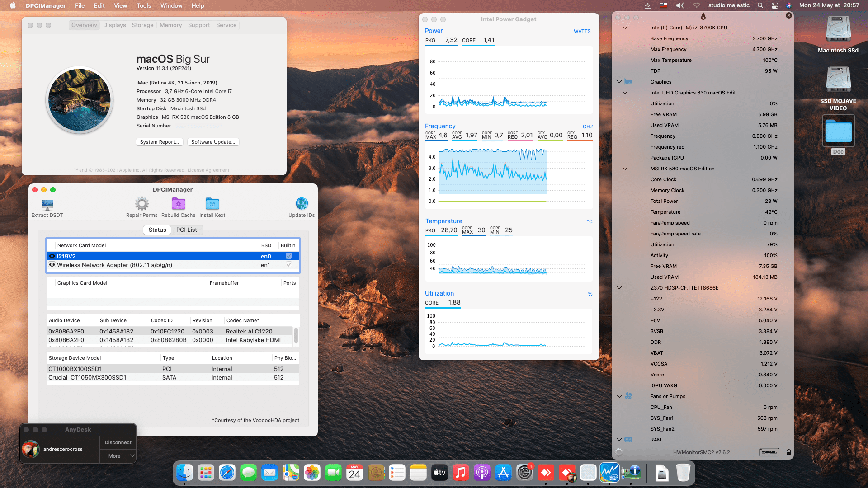868x488 pixels.
Task: Expand the RAM section in HWMonitorSMC2
Action: point(619,440)
